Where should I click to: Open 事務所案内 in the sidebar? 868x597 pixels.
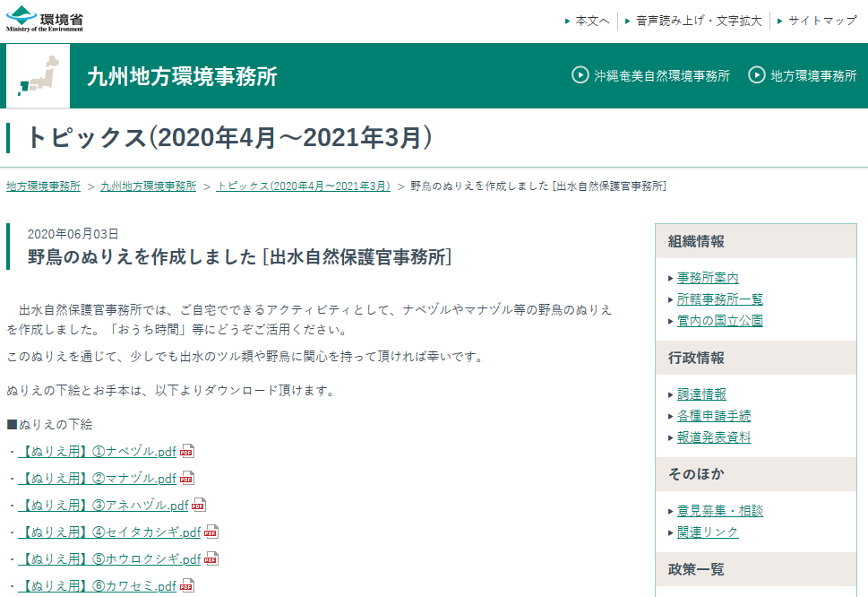pyautogui.click(x=708, y=278)
